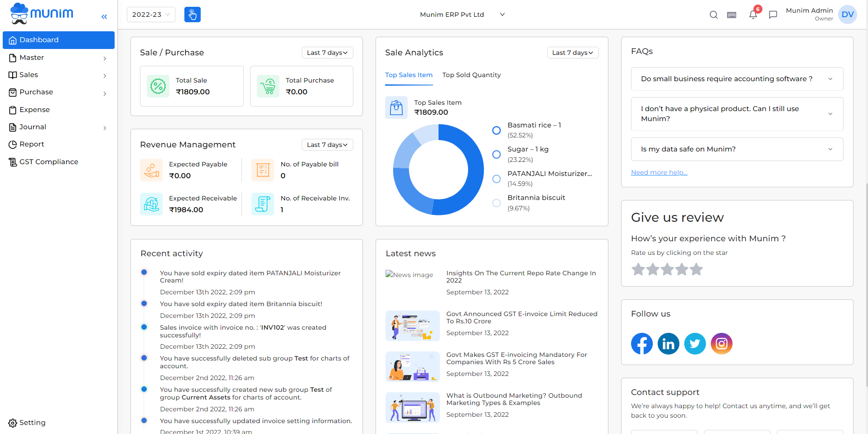
Task: Visit Munim's LinkedIn page icon
Action: coord(668,344)
